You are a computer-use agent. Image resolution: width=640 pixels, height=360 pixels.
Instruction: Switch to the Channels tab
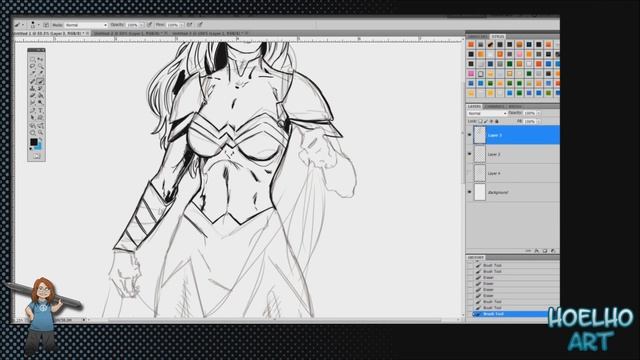pos(494,107)
